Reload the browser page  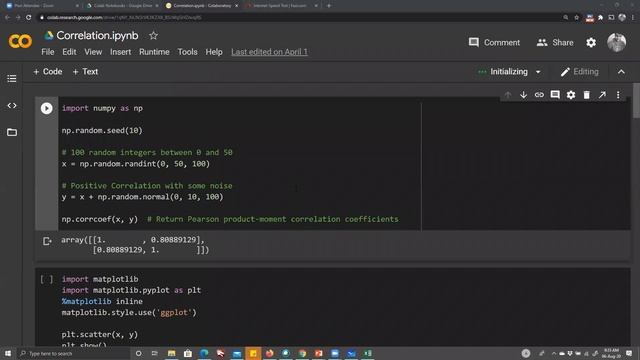[x=28, y=18]
